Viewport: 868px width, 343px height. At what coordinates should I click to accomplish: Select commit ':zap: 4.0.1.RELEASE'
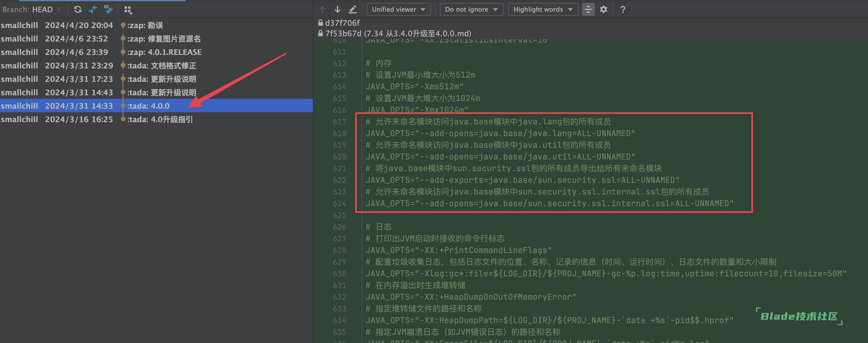pos(156,52)
